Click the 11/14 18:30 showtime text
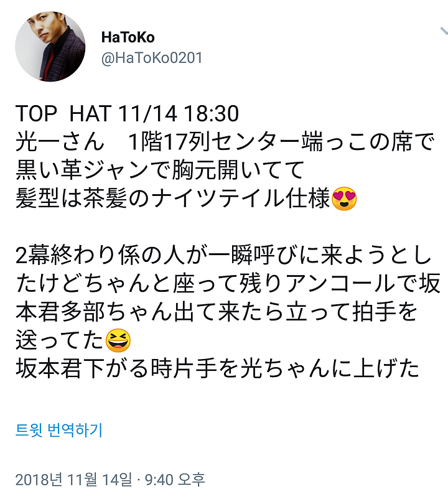 [179, 113]
